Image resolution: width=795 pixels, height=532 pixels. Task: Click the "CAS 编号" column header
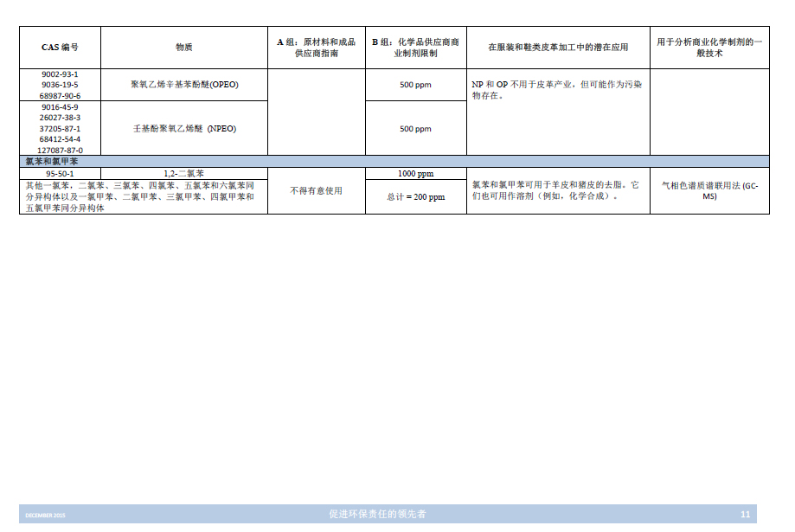pos(60,47)
